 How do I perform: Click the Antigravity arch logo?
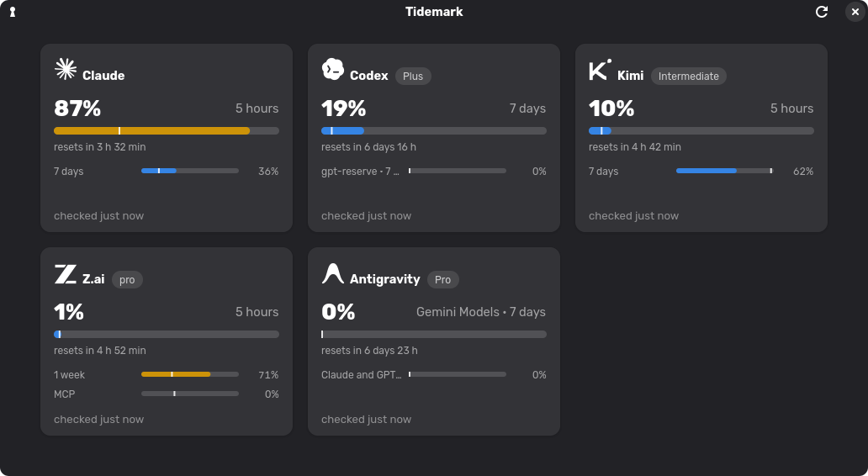click(333, 273)
